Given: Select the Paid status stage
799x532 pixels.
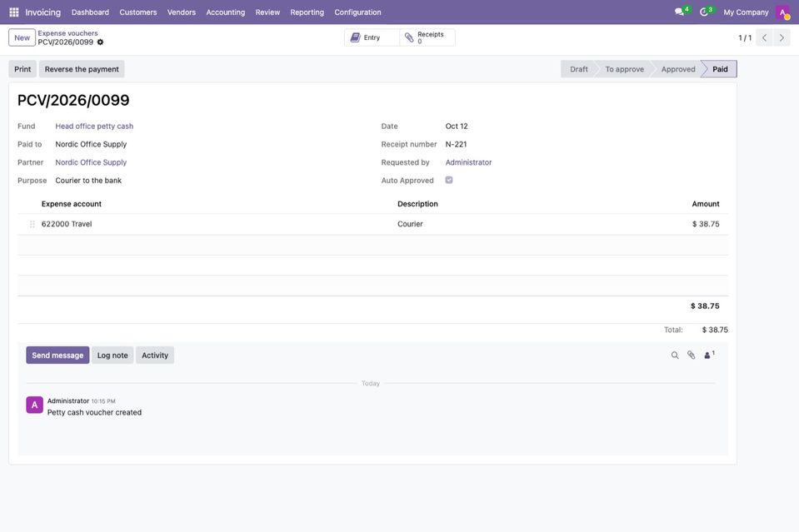Looking at the screenshot, I should click(720, 69).
